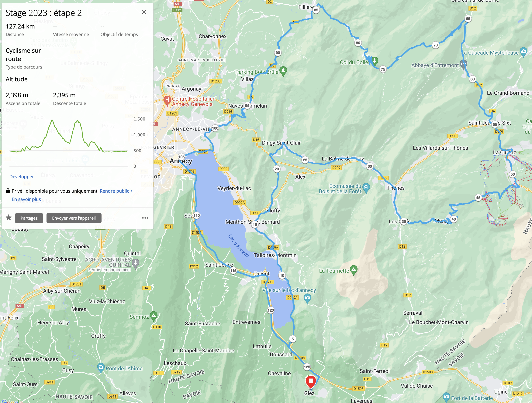Click the La Tournette peak marker

coord(354,270)
